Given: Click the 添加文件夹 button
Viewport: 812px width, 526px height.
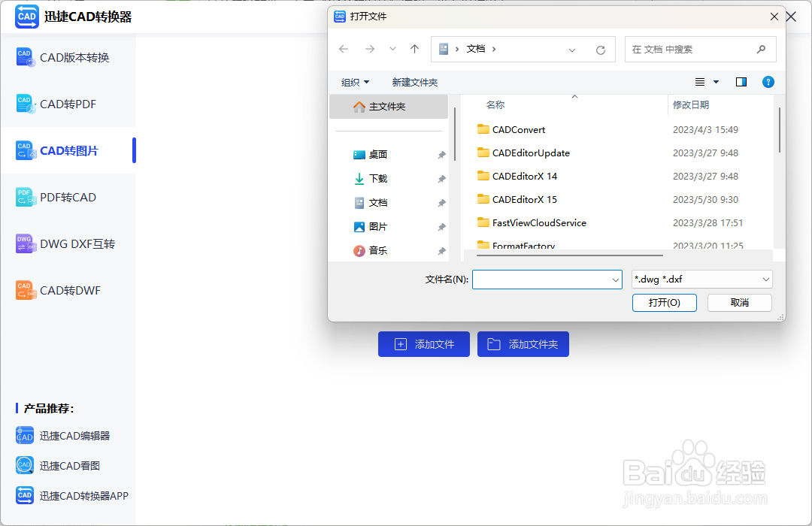Looking at the screenshot, I should point(523,344).
